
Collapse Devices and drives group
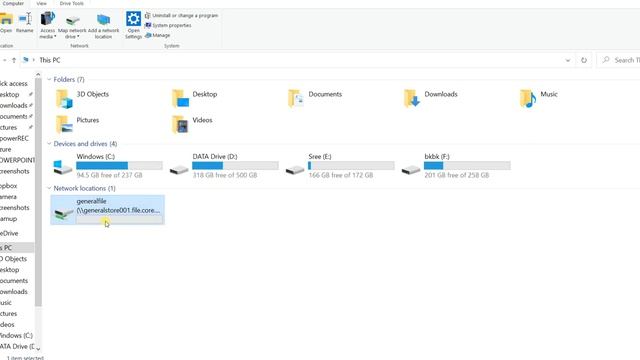pyautogui.click(x=49, y=144)
